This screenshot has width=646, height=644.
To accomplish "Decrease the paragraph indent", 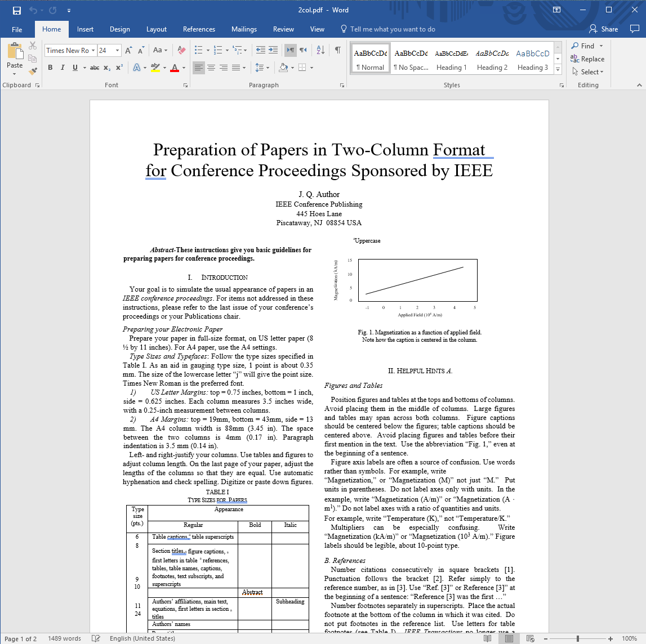I will [260, 50].
